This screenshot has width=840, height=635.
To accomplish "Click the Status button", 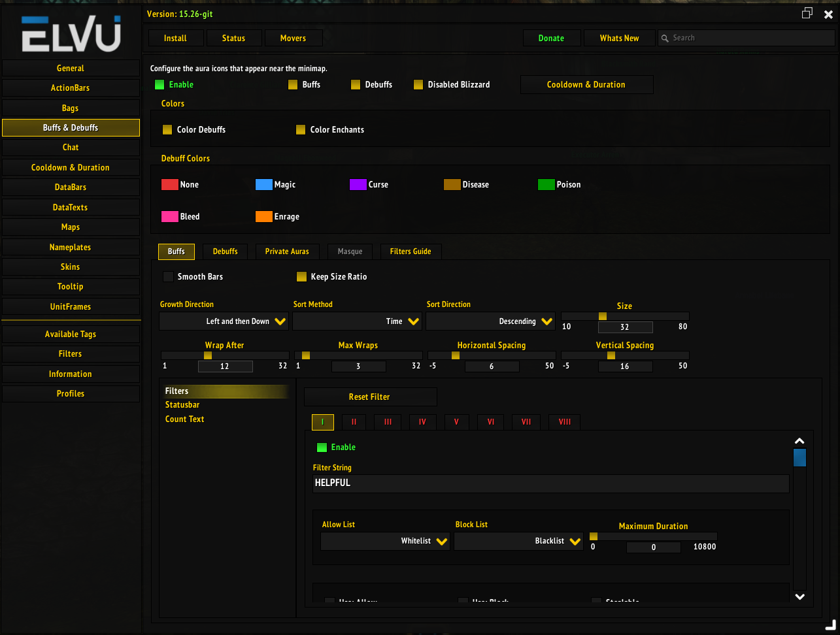I will point(233,38).
